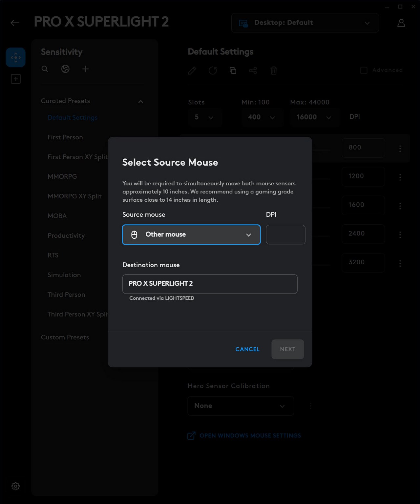Viewport: 420px width, 504px height.
Task: Open options menu for 3200 DPI row
Action: click(x=400, y=263)
